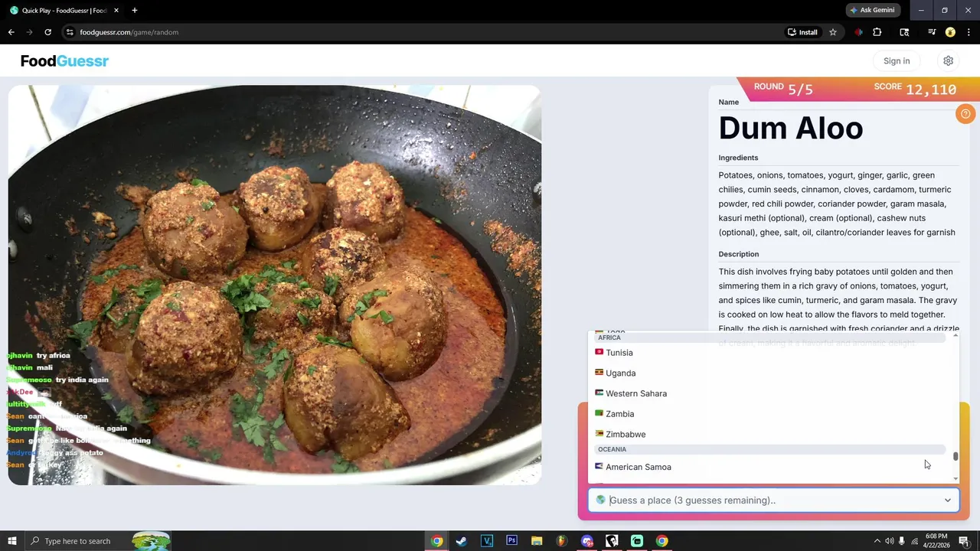Open Photoshop from the taskbar

point(511,541)
